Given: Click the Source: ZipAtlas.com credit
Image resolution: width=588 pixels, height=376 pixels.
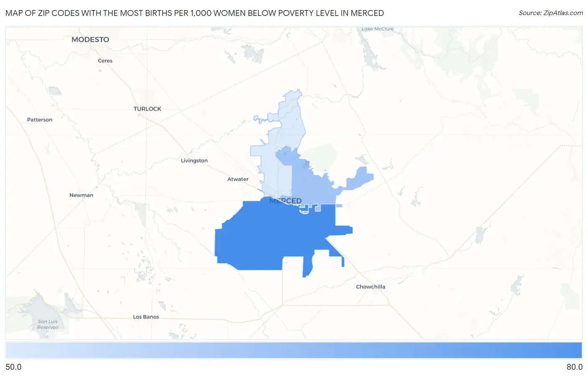Looking at the screenshot, I should pos(551,13).
